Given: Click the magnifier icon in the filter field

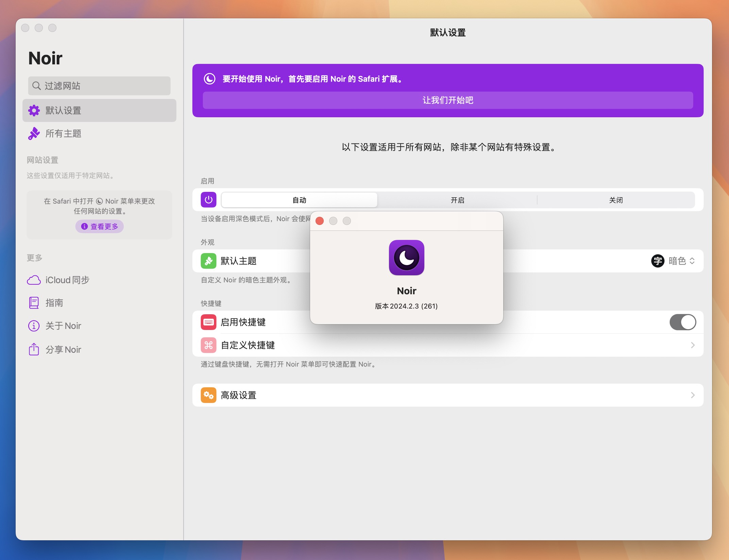Looking at the screenshot, I should click(x=36, y=86).
